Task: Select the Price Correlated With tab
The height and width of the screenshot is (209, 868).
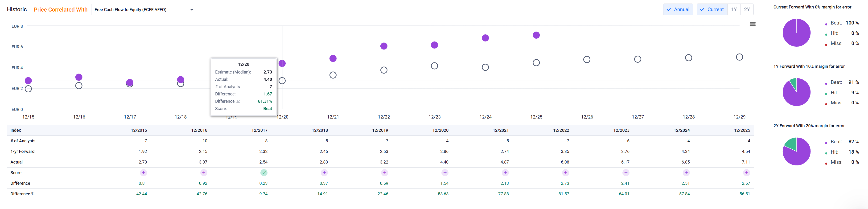Action: pos(61,9)
